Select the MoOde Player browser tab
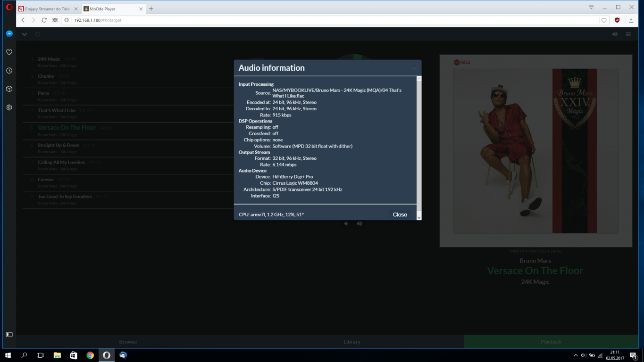 (x=113, y=9)
